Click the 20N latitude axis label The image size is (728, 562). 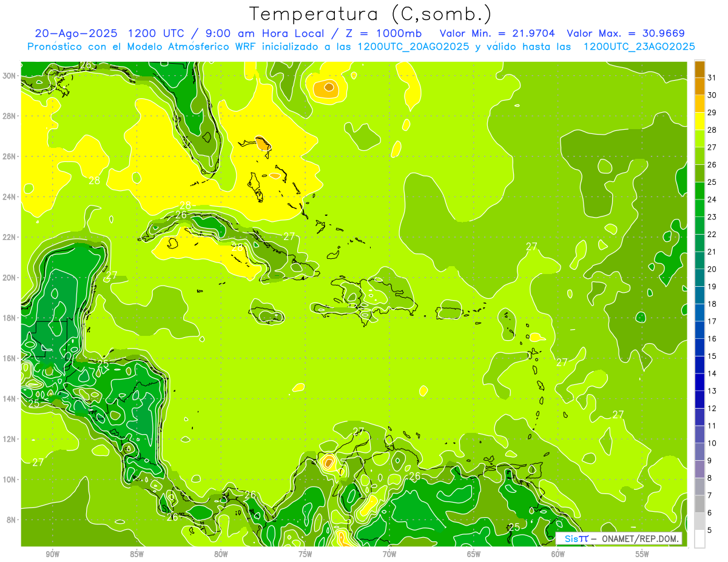[10, 277]
